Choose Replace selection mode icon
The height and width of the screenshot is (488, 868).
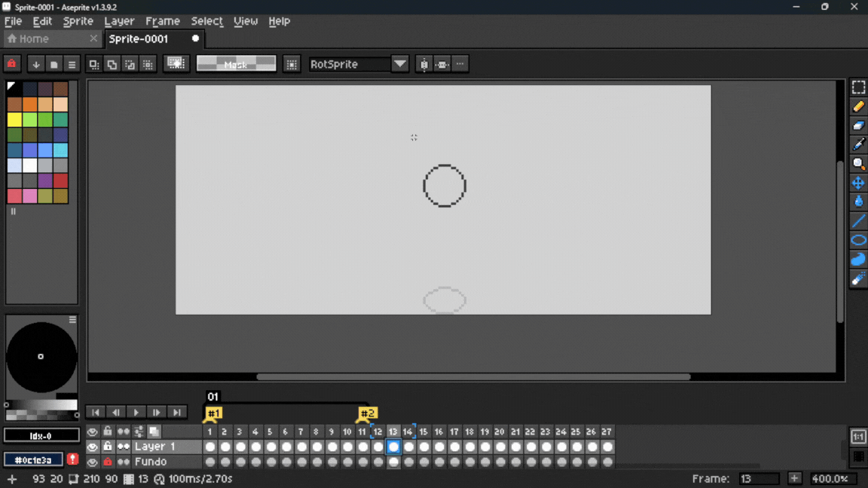pos(94,64)
